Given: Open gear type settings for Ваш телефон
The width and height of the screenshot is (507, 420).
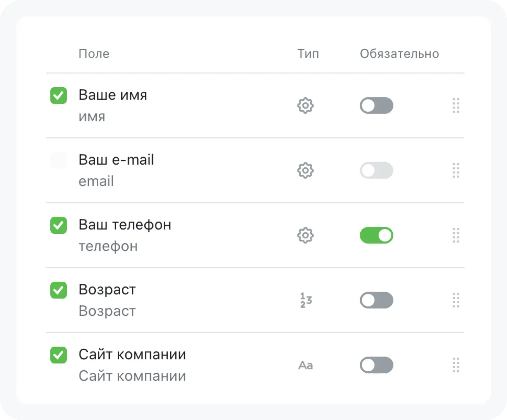Looking at the screenshot, I should pos(305,235).
